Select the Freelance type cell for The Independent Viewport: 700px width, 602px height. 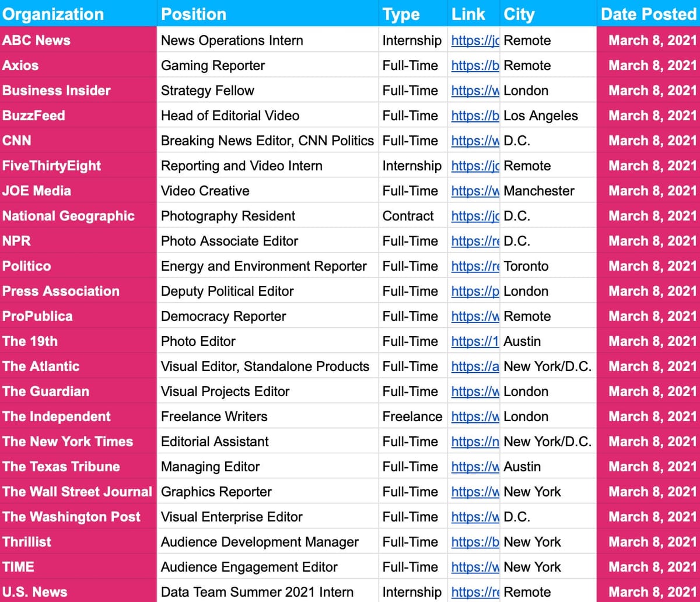coord(412,416)
